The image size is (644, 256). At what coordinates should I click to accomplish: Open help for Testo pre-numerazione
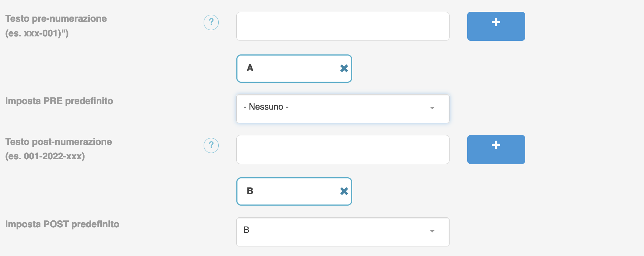[x=211, y=22]
